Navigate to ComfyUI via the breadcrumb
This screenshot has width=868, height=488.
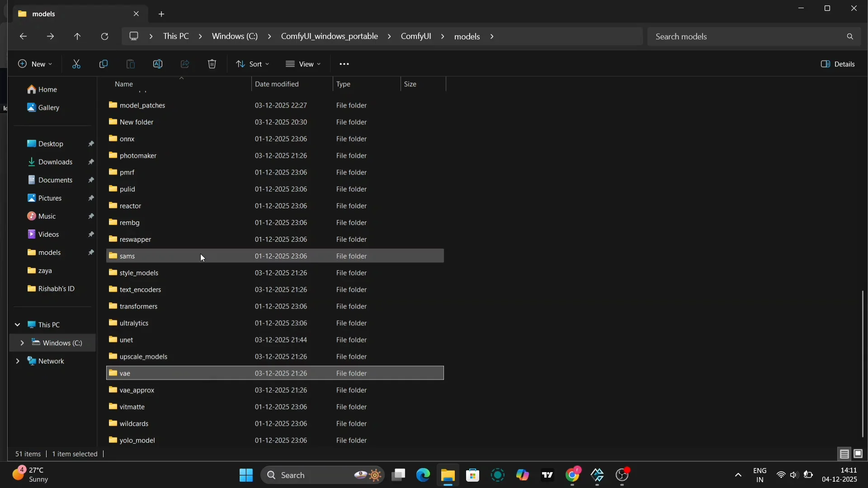[416, 36]
